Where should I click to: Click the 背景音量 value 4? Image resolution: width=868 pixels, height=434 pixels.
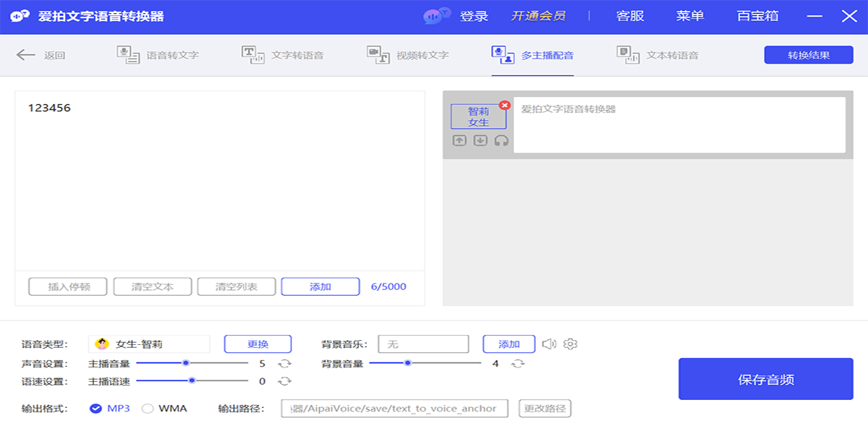pyautogui.click(x=495, y=364)
